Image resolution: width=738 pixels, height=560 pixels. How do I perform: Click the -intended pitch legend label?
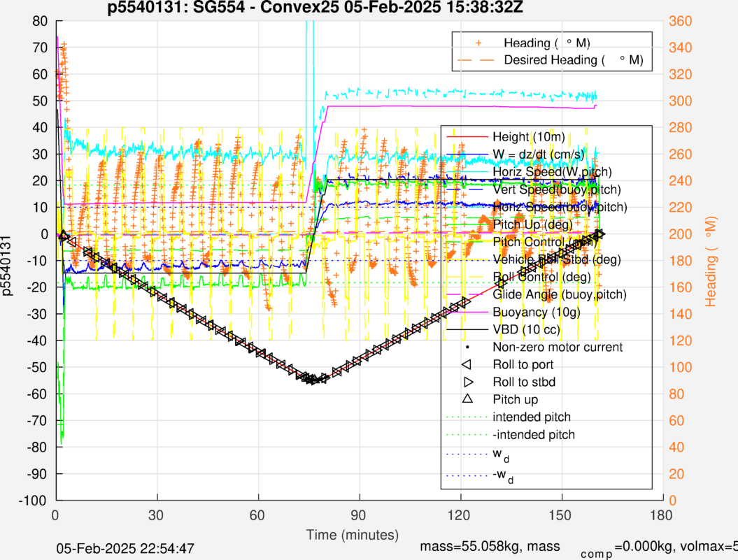(x=534, y=435)
